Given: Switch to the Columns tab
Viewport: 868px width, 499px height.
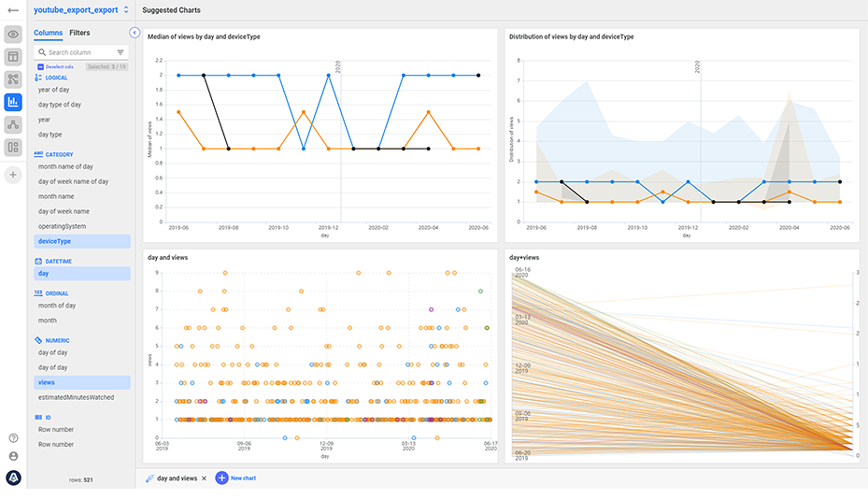Looking at the screenshot, I should [x=49, y=33].
